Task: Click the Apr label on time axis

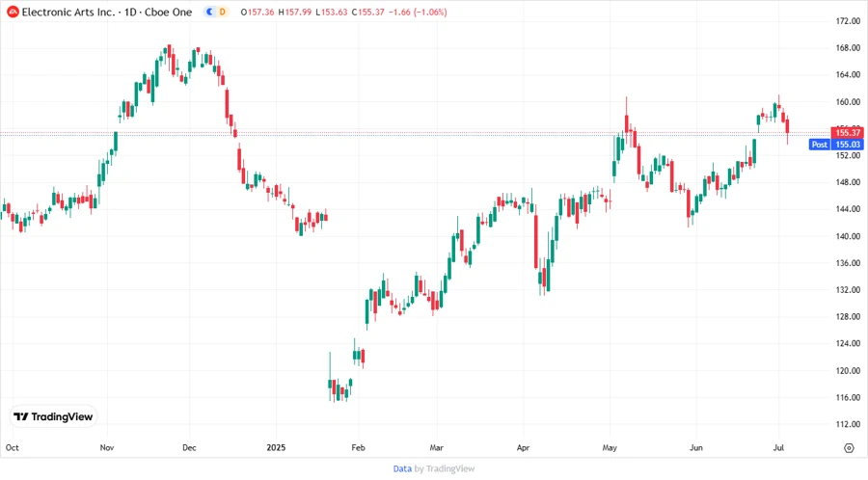Action: coord(523,447)
